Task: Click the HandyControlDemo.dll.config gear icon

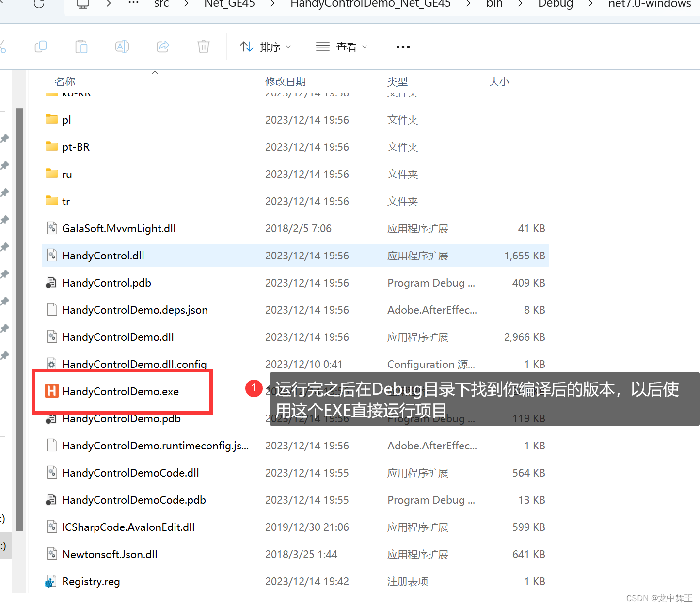Action: pos(52,364)
